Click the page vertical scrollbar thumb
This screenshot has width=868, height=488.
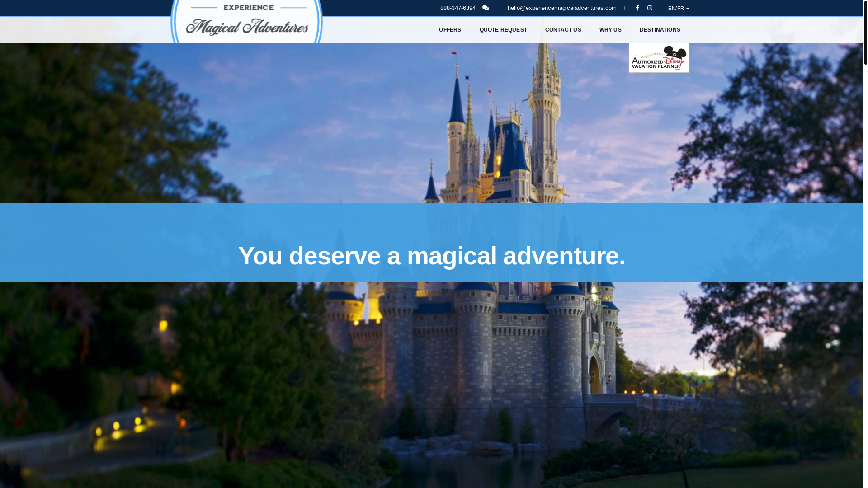866,33
